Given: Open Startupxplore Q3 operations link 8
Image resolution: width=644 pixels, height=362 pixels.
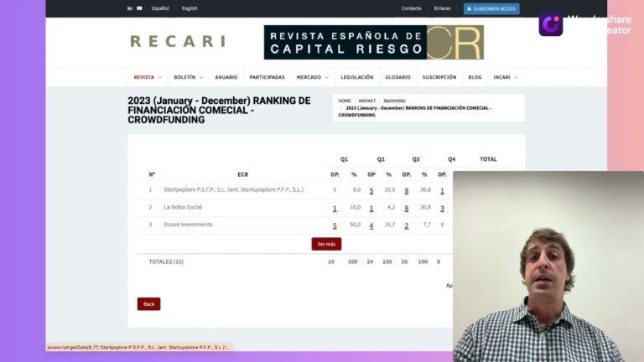Looking at the screenshot, I should coord(406,190).
